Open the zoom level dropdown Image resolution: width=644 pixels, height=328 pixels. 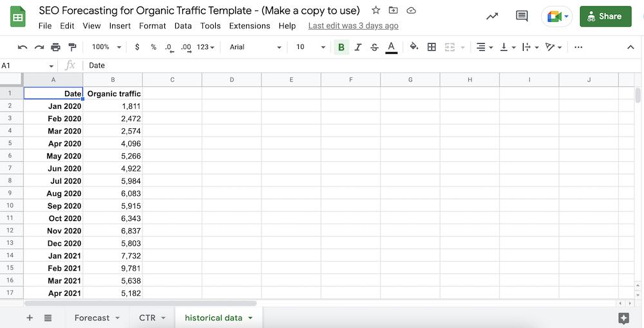coord(106,47)
